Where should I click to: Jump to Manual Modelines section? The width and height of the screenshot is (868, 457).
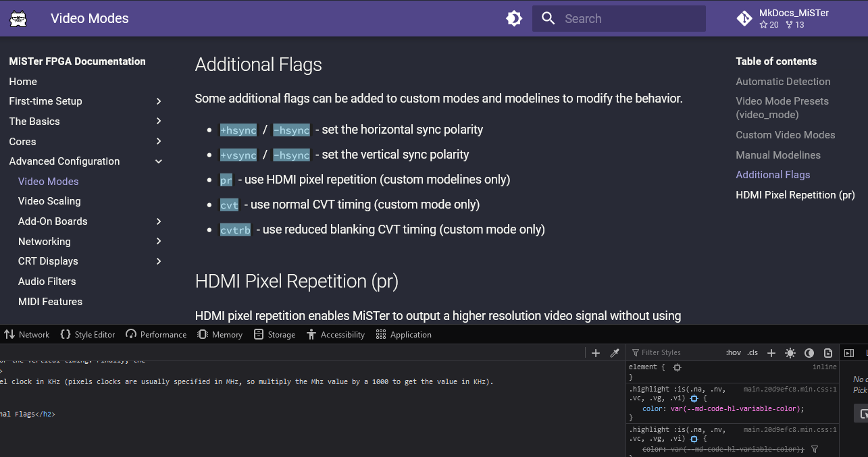tap(778, 155)
